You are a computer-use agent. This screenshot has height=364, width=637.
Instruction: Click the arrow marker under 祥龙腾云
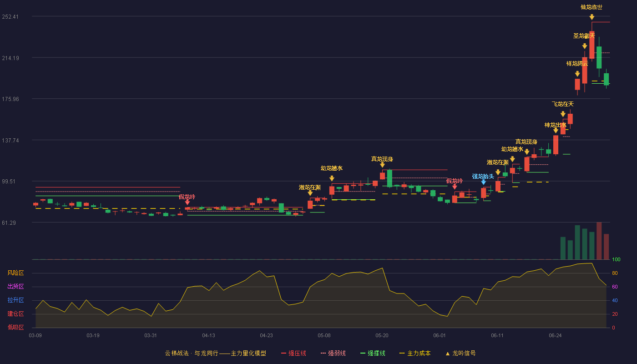click(577, 74)
